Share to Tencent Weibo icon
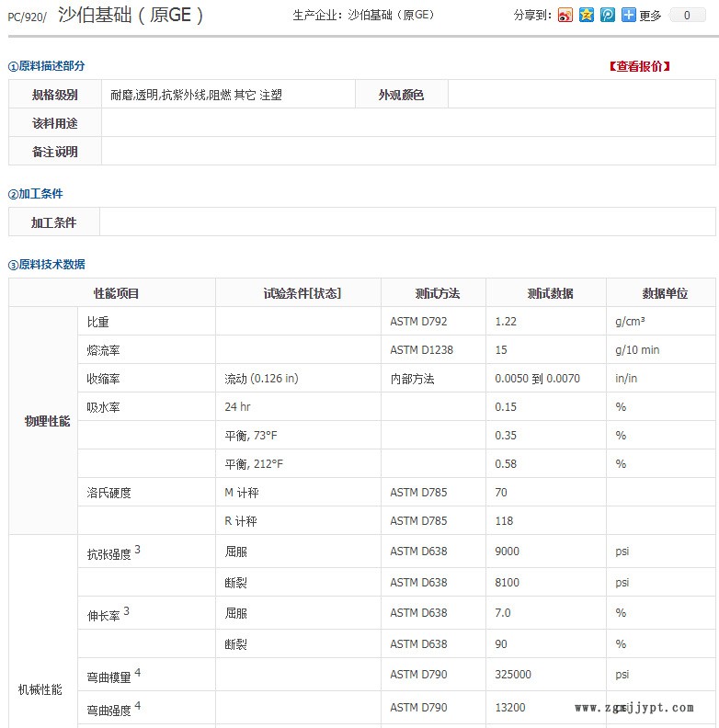 pyautogui.click(x=608, y=15)
